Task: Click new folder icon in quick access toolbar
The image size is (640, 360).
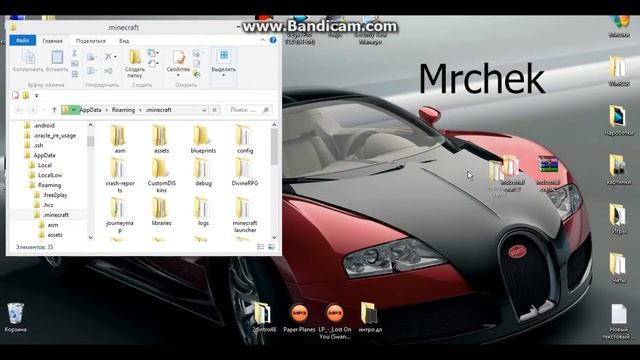Action: tap(26, 96)
